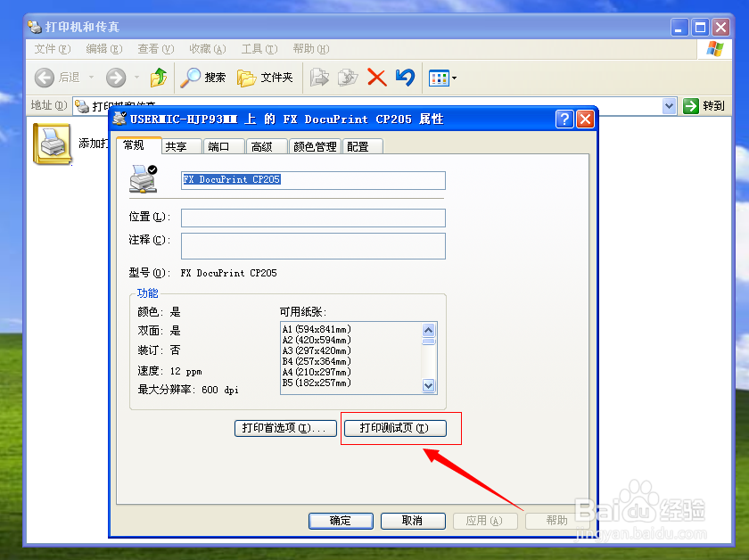The image size is (749, 560).
Task: Expand the address bar dropdown
Action: click(670, 105)
